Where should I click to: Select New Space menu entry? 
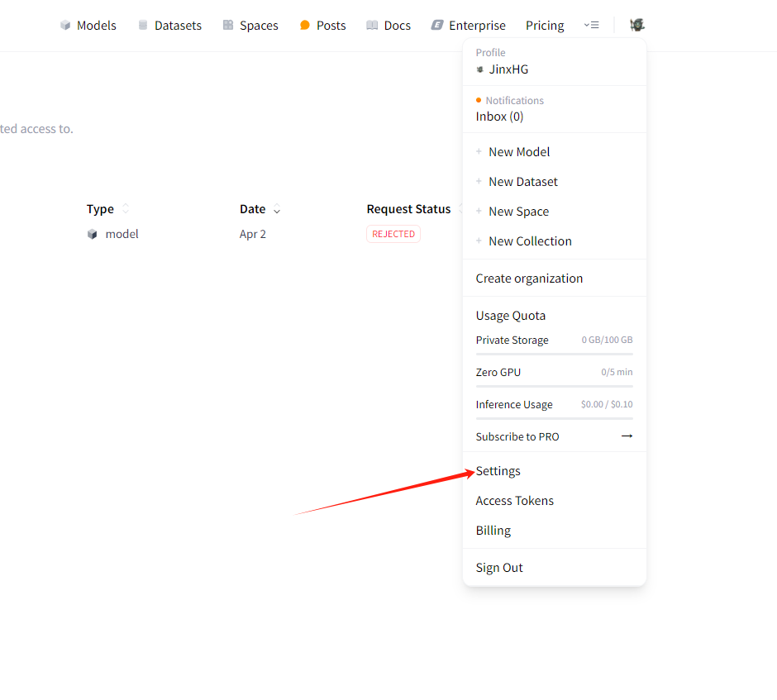(x=519, y=212)
